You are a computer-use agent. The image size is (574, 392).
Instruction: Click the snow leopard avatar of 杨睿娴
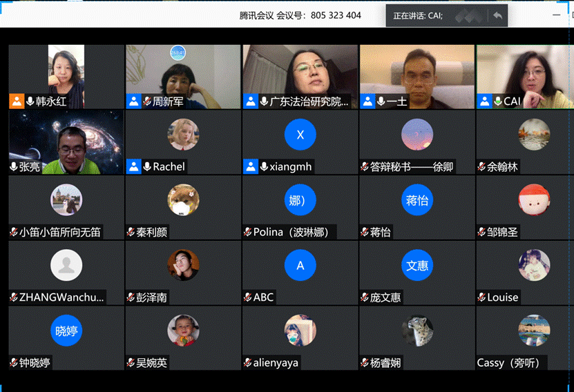pyautogui.click(x=417, y=331)
